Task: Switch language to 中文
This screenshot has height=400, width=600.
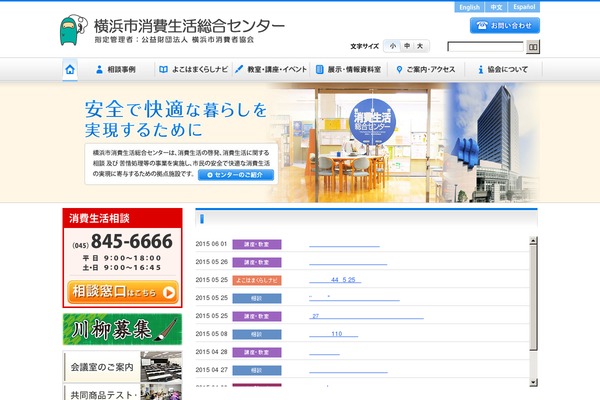Action: [x=496, y=7]
